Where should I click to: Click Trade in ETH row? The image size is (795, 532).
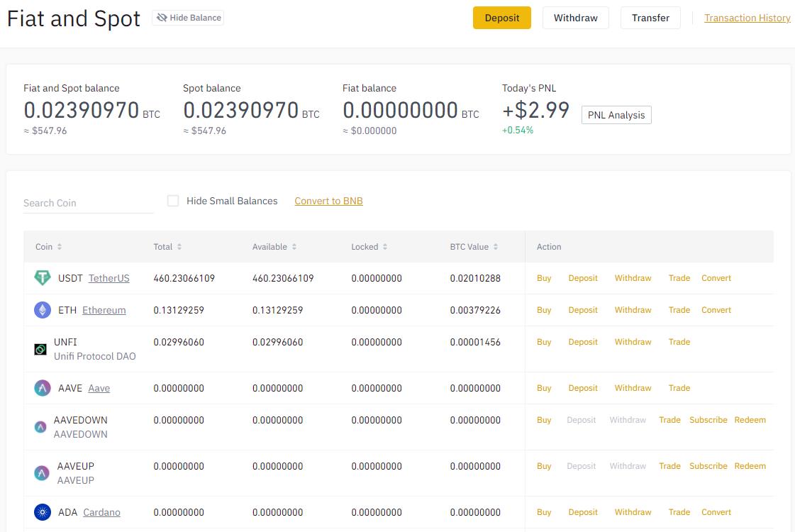[x=679, y=310]
